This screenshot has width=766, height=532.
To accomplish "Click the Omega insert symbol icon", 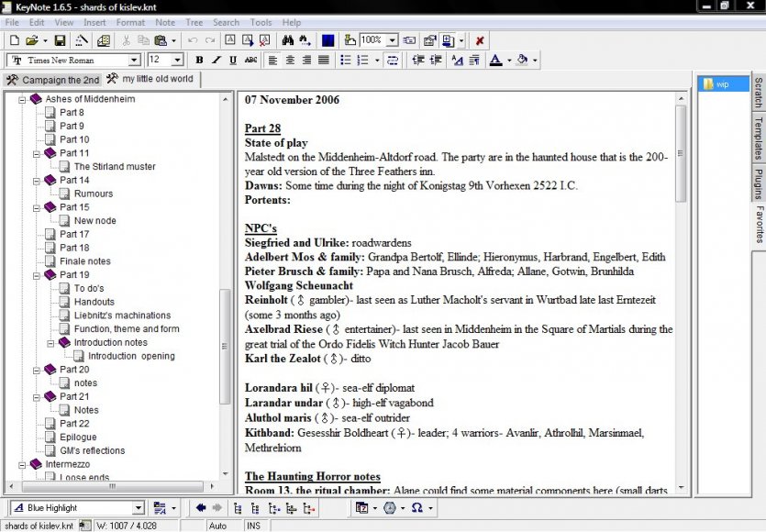I will [416, 508].
